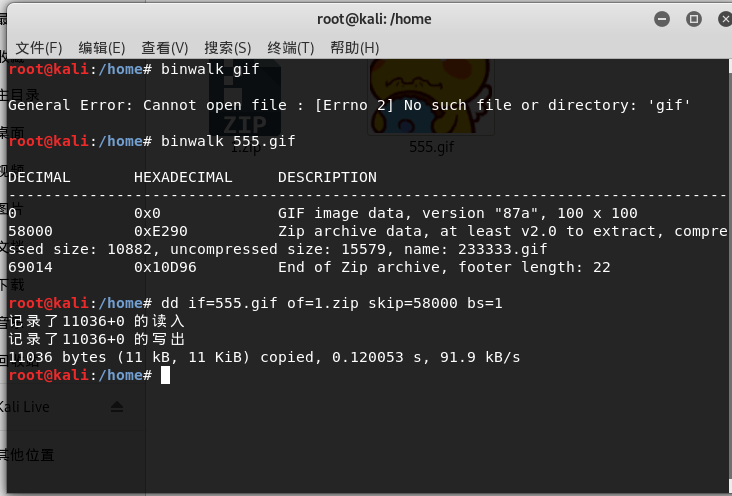The height and width of the screenshot is (496, 732).
Task: Eject the Kali Live volume
Action: (117, 408)
